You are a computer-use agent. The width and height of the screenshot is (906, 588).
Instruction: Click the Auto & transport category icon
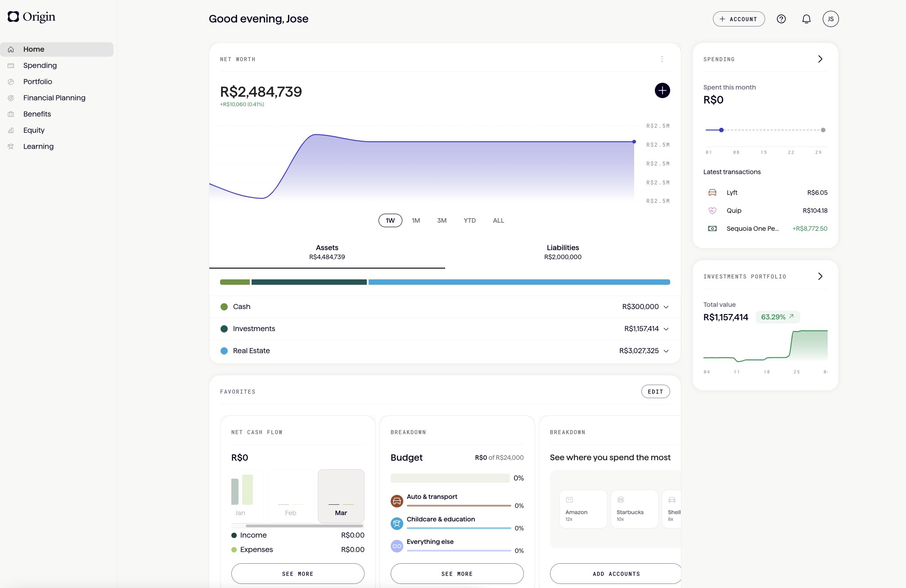pos(397,501)
